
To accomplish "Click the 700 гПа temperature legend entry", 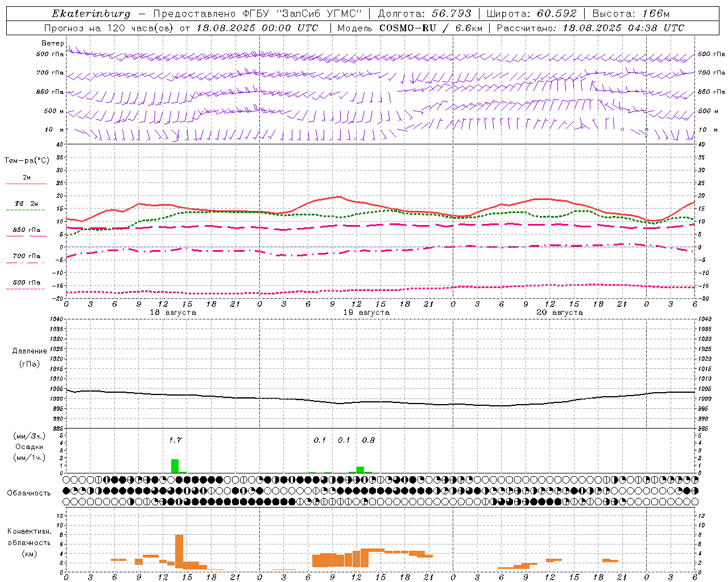I will click(27, 256).
